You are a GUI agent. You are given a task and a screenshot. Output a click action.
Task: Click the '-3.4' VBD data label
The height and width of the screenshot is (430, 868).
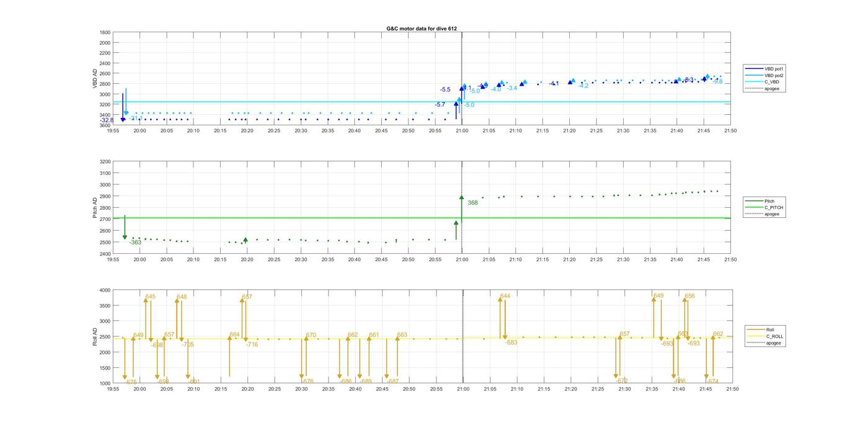511,88
